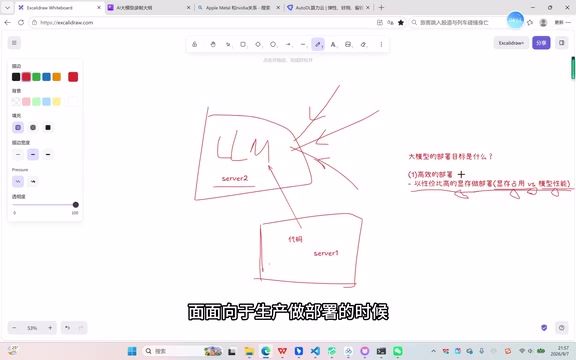Screen dimensions: 576x360
Task: Select the Text tool
Action: [x=333, y=44]
